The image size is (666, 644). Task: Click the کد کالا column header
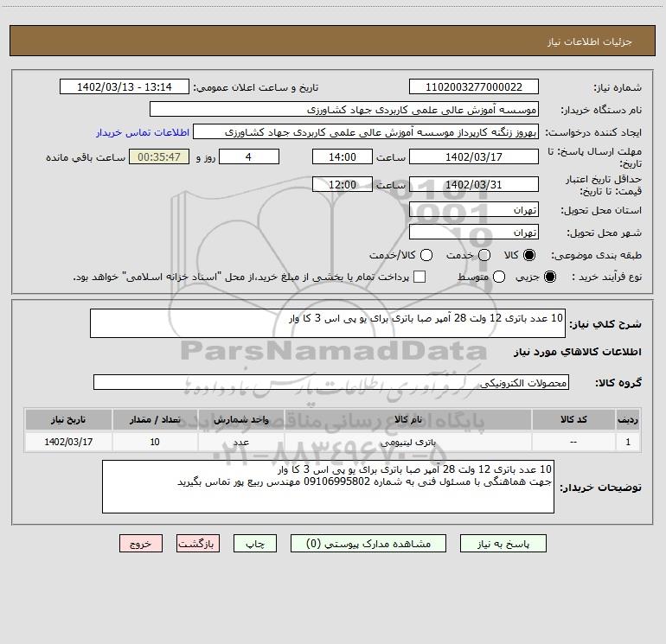(573, 419)
